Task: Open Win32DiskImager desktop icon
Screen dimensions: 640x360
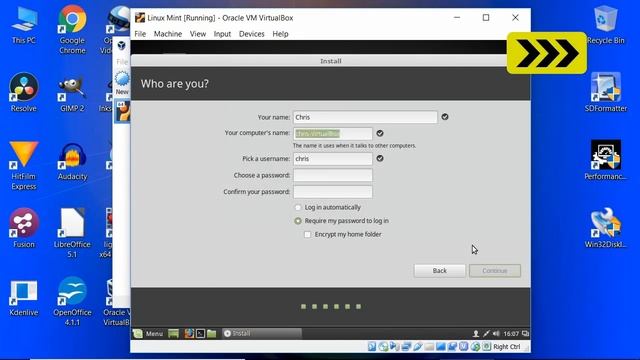Action: [x=606, y=228]
